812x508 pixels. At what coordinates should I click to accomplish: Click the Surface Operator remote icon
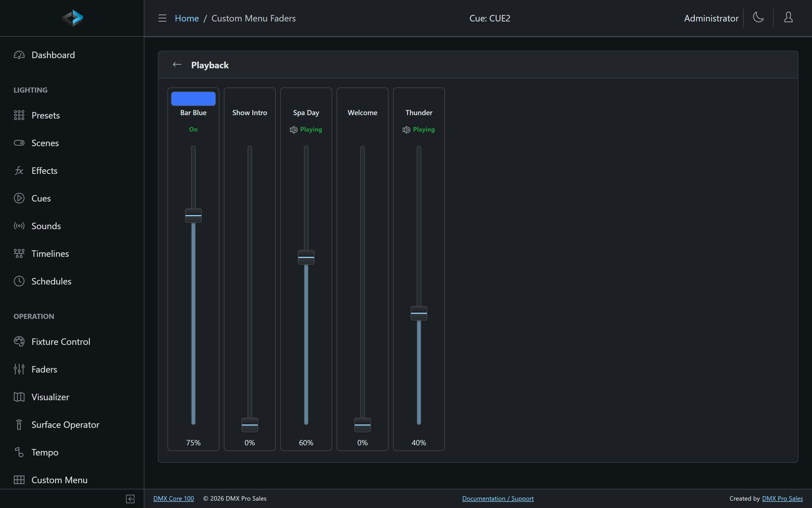19,425
